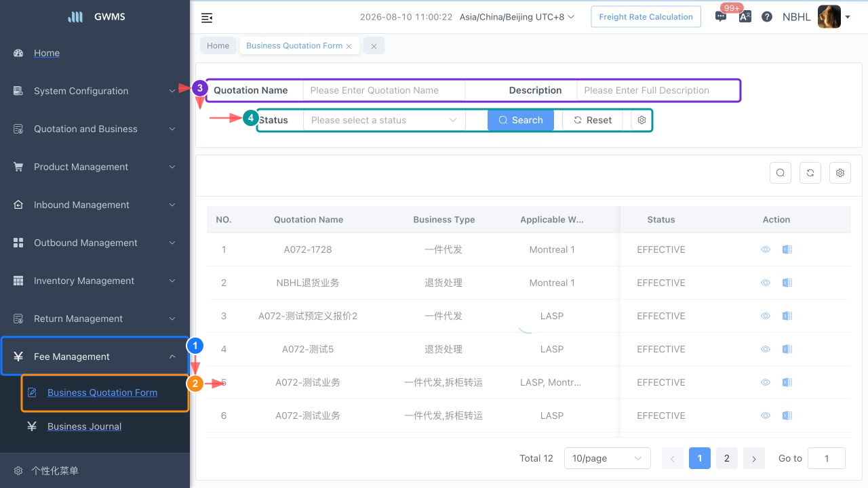Screen dimensions: 868x488
Task: Open the help question mark icon
Action: click(767, 17)
